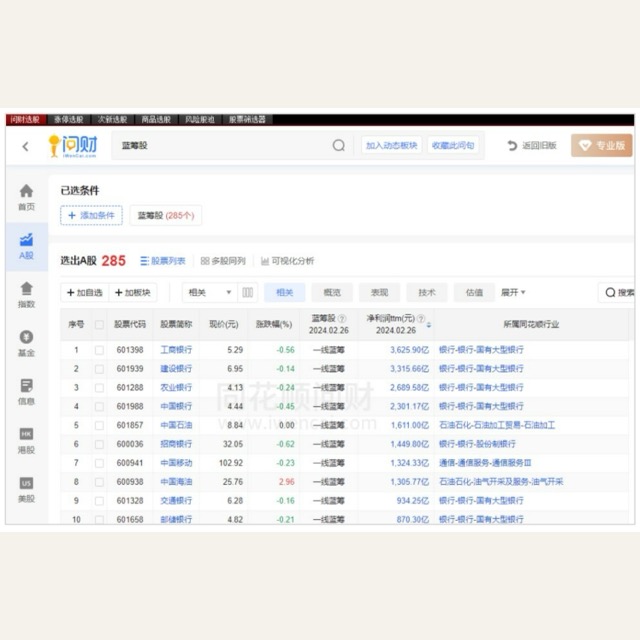Viewport: 640px width, 640px height.
Task: Check the box for 建设银行 row
Action: (x=99, y=369)
